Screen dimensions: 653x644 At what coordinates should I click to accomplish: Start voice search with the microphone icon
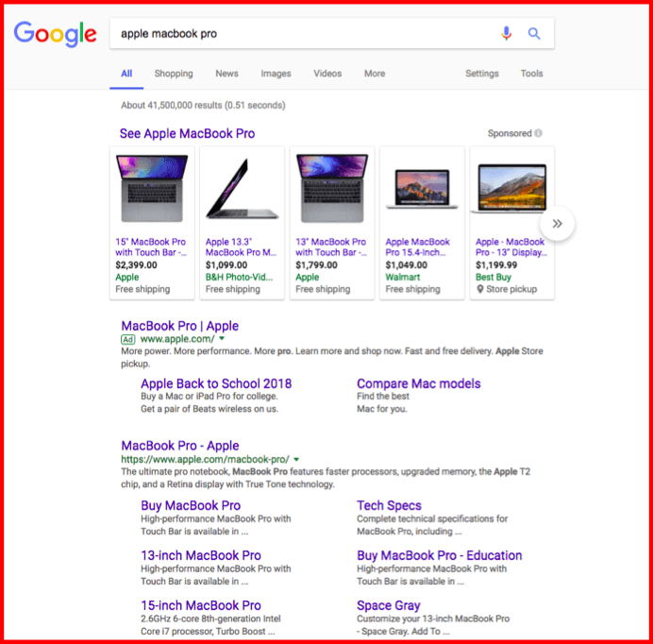[506, 33]
